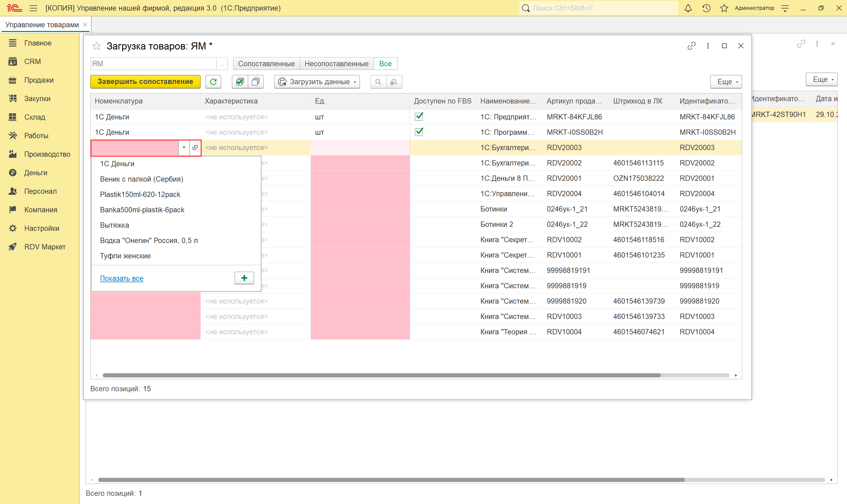Click the Показать все link
847x504 pixels.
tap(121, 278)
